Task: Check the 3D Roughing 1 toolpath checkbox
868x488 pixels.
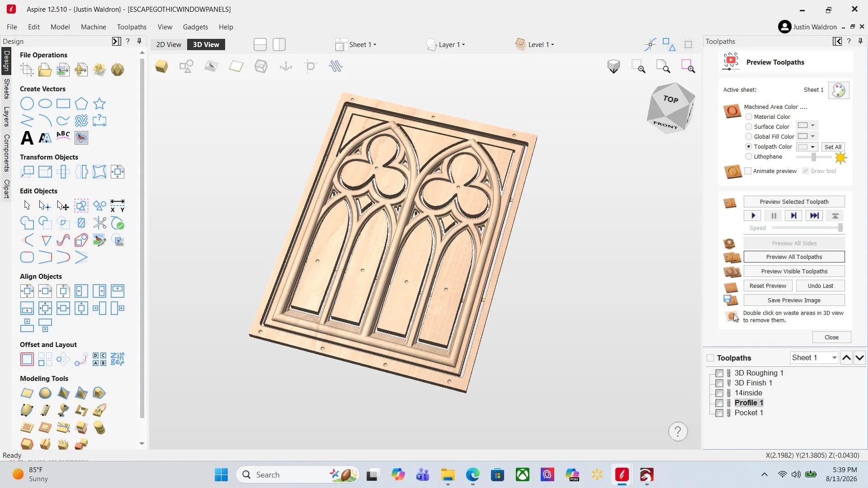Action: pos(719,373)
